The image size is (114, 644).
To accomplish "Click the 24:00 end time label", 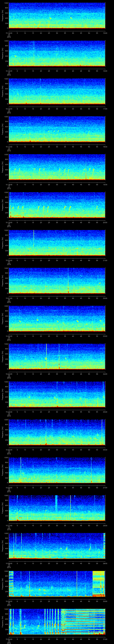I will click(x=105, y=374).
